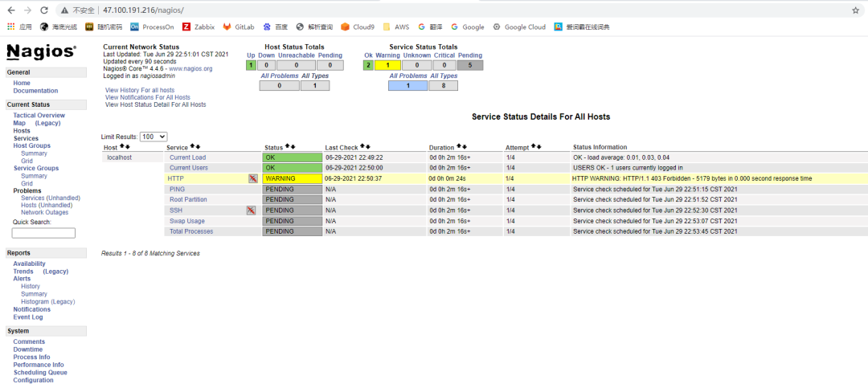Click www.nagios.org link
This screenshot has height=388, width=868.
[190, 69]
